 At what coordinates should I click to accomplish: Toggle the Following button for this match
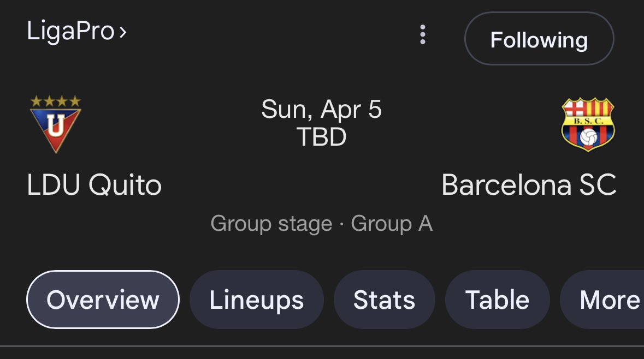[539, 39]
